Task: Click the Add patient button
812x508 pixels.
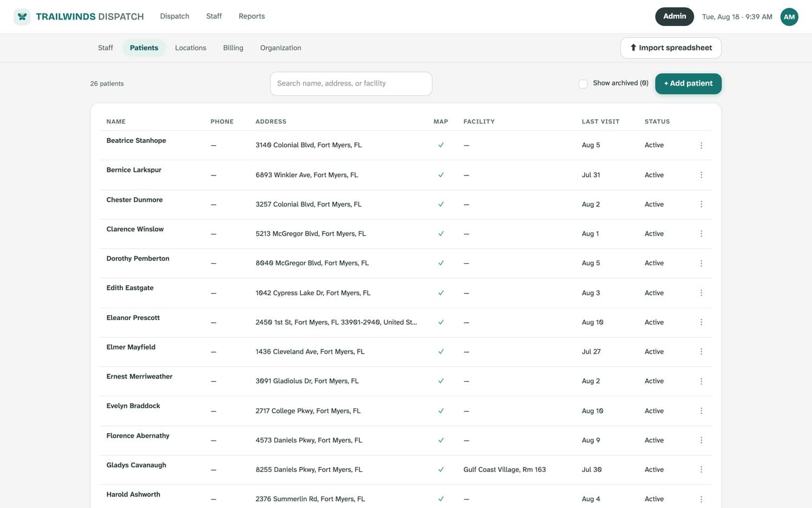Action: pos(688,83)
